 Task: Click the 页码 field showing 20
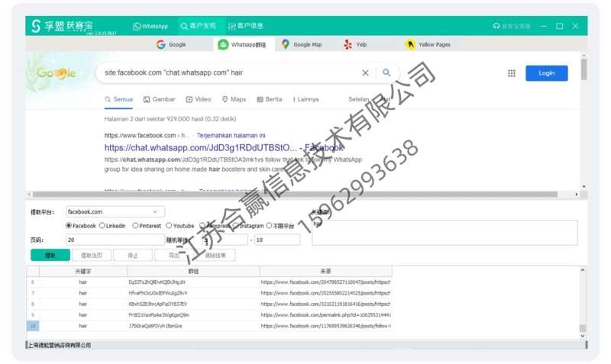point(115,240)
